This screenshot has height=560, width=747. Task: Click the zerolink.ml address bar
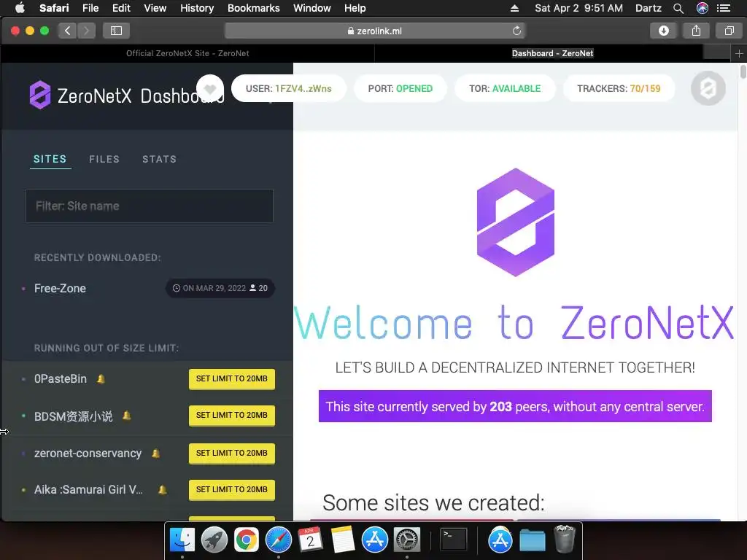(376, 31)
